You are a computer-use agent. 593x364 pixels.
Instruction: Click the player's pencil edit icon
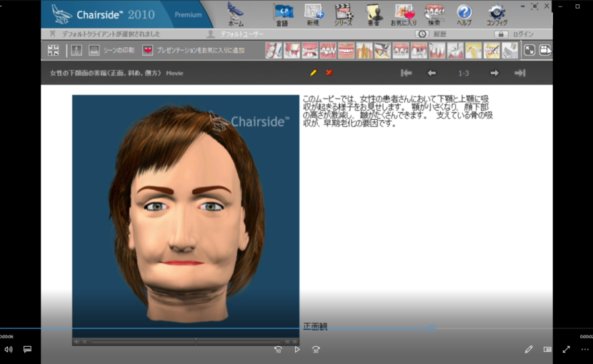[x=529, y=349]
